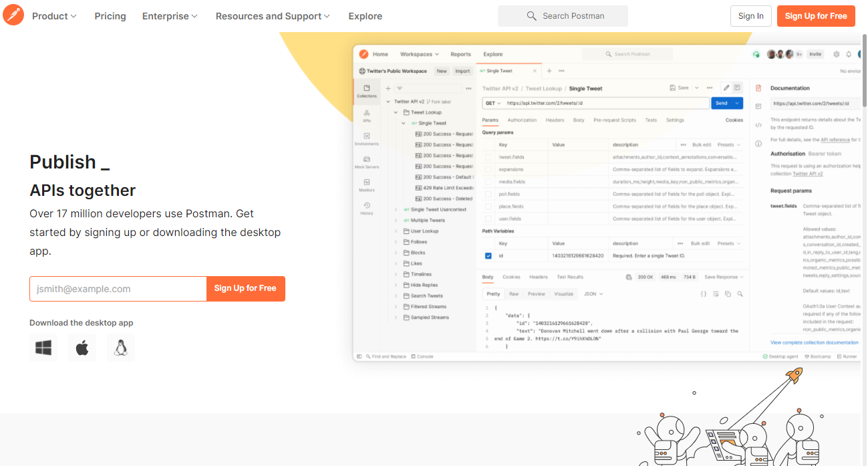Expand Resources and Support menu
Viewport: 868px width, 466px height.
tap(273, 16)
